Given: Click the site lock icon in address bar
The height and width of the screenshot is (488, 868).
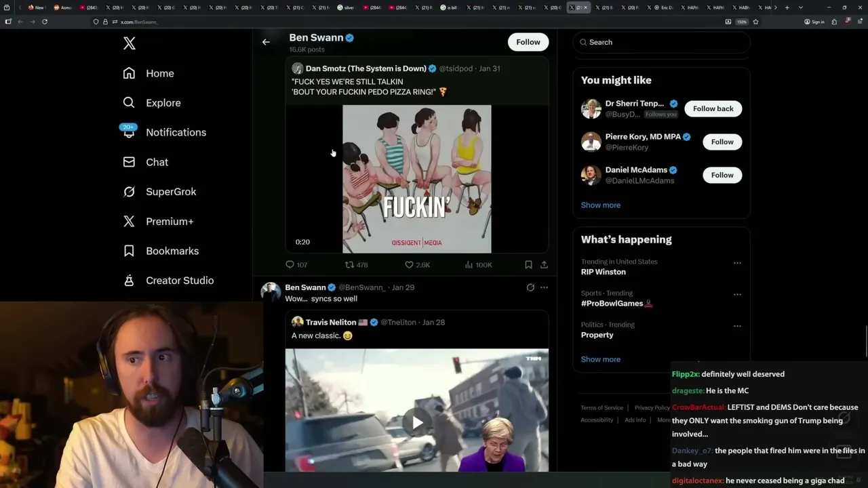Looking at the screenshot, I should (105, 22).
